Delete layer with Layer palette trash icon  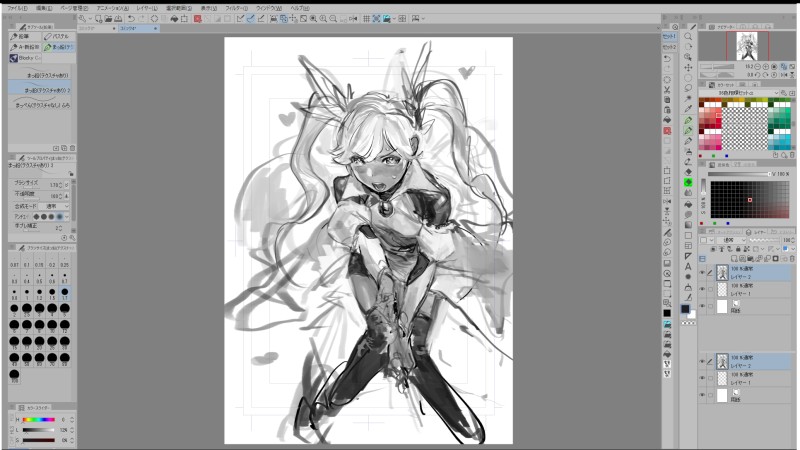pos(792,259)
